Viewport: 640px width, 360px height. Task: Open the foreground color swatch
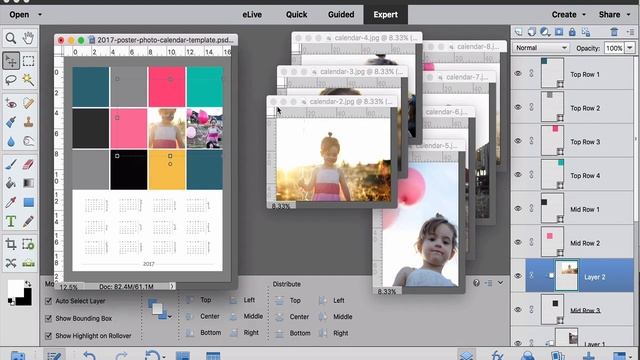point(15,288)
